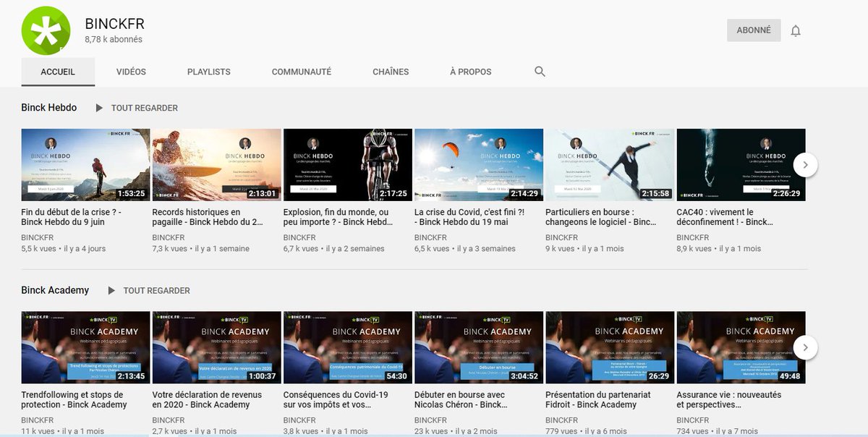The width and height of the screenshot is (868, 437).
Task: Open thumbnail with duration 2:15:58
Action: point(610,165)
